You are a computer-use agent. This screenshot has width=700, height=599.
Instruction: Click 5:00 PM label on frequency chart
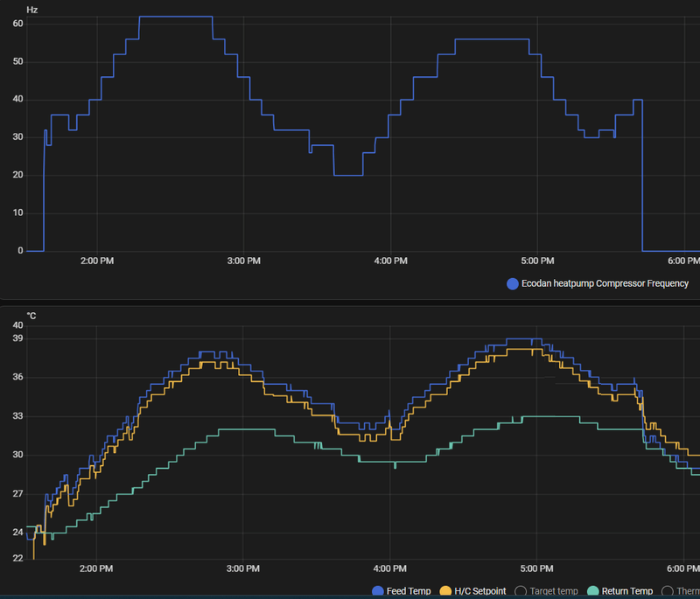click(537, 261)
